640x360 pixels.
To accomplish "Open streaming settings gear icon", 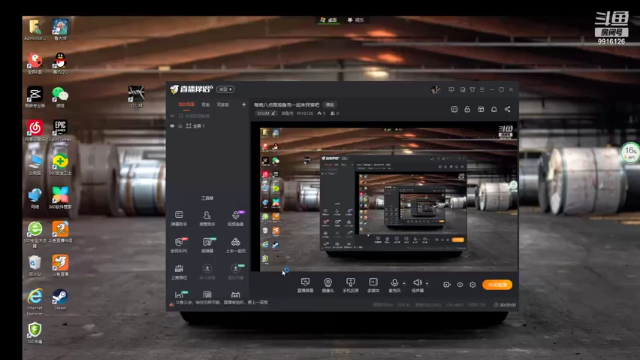I will 473,284.
